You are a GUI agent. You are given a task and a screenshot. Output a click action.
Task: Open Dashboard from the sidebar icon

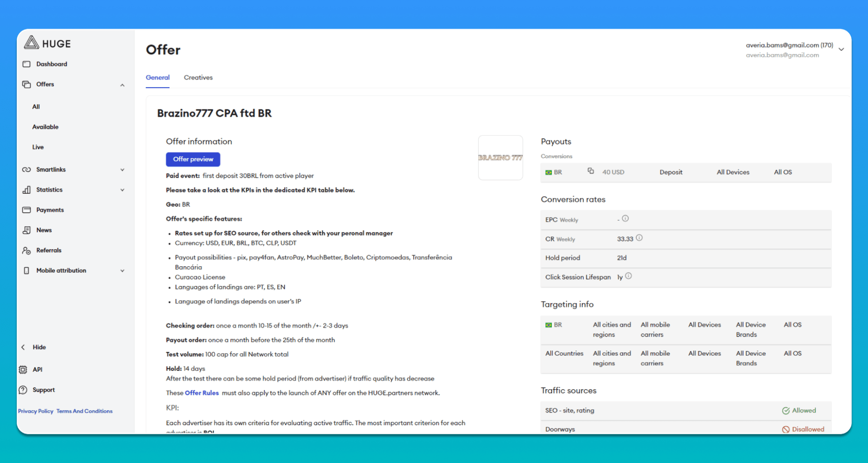[26, 64]
